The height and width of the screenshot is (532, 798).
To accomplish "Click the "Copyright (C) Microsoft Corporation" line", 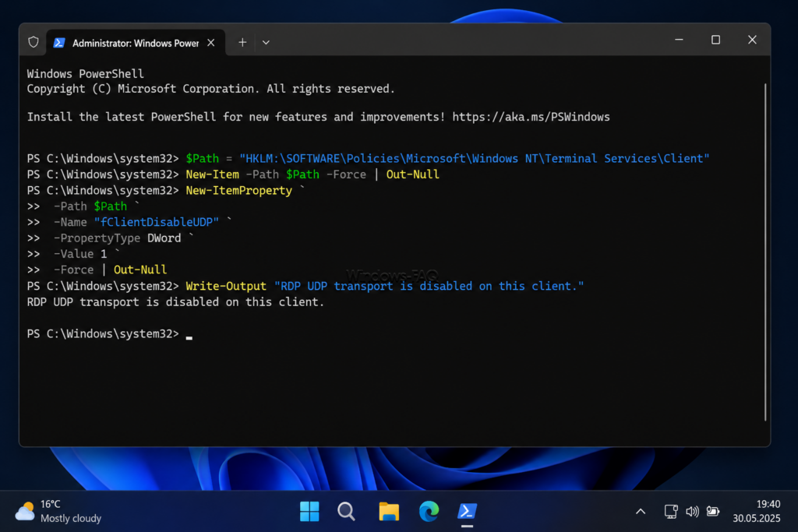I will point(210,89).
